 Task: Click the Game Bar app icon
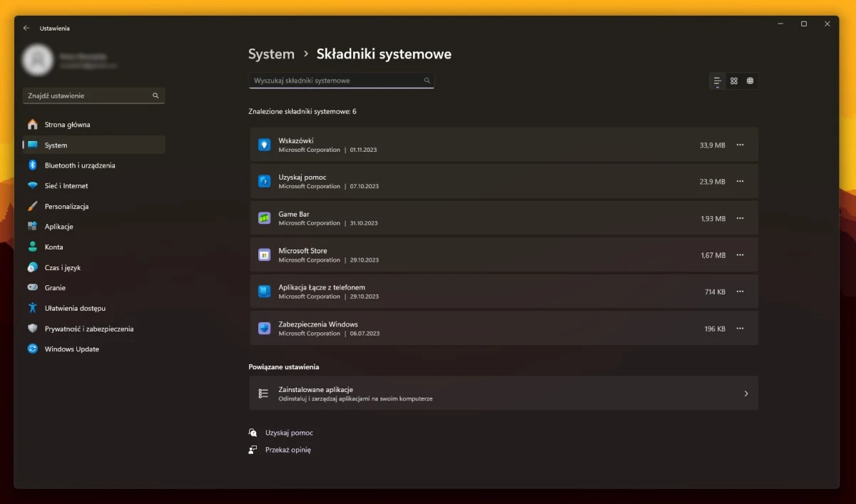(x=264, y=218)
